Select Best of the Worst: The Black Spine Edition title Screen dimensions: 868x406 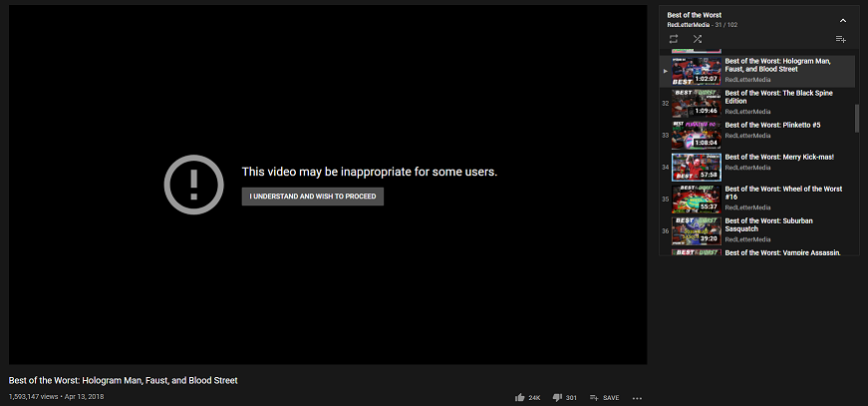779,97
